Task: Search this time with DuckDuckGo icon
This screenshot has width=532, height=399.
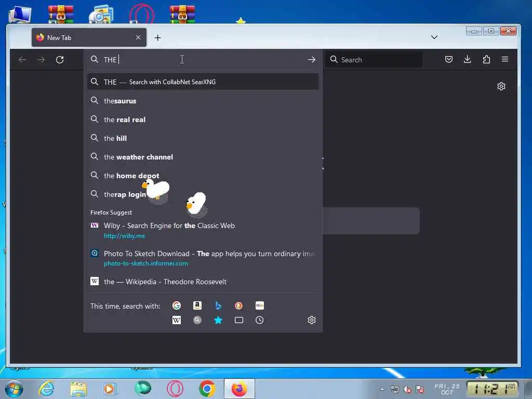Action: (239, 305)
